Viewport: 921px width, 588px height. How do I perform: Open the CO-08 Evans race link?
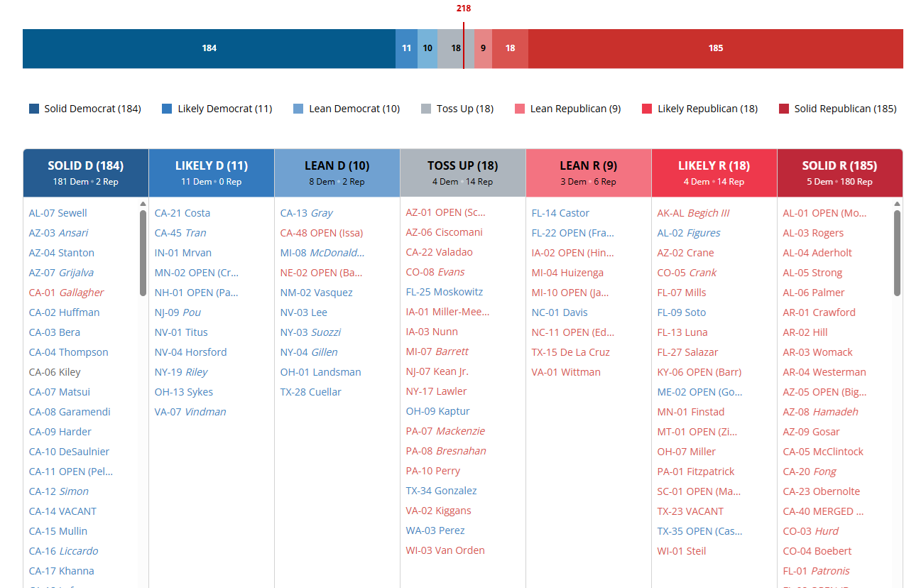pos(435,272)
